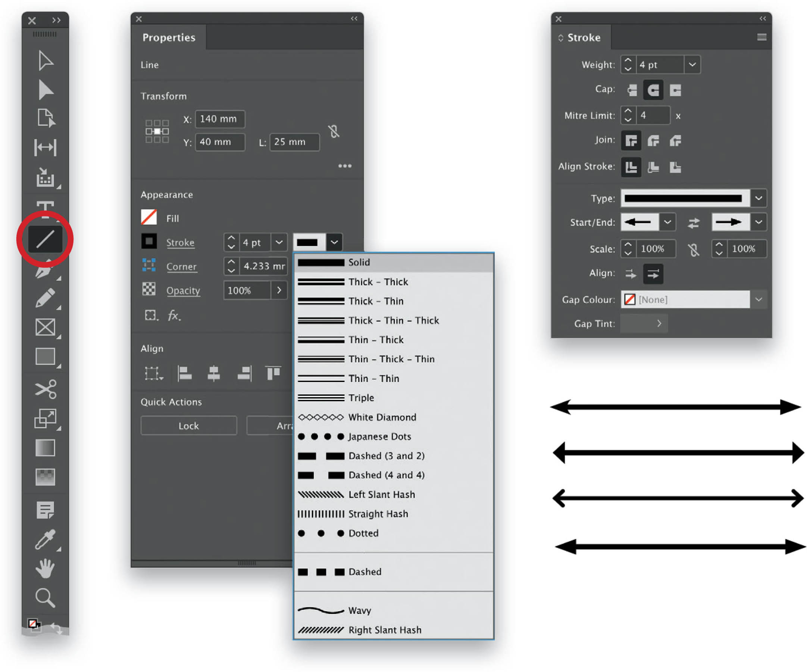Open the underlined Opacity link
Viewport: 807px width, 672px height.
pos(183,290)
